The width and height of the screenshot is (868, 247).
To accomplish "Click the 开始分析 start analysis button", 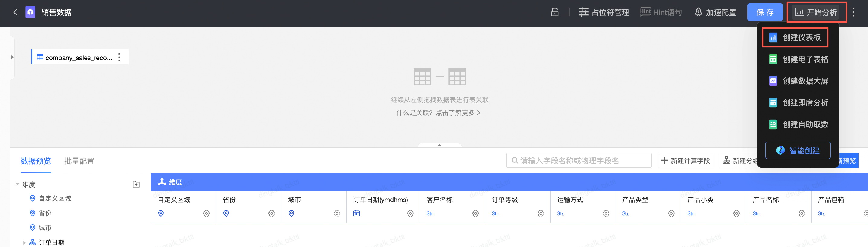I will point(816,12).
